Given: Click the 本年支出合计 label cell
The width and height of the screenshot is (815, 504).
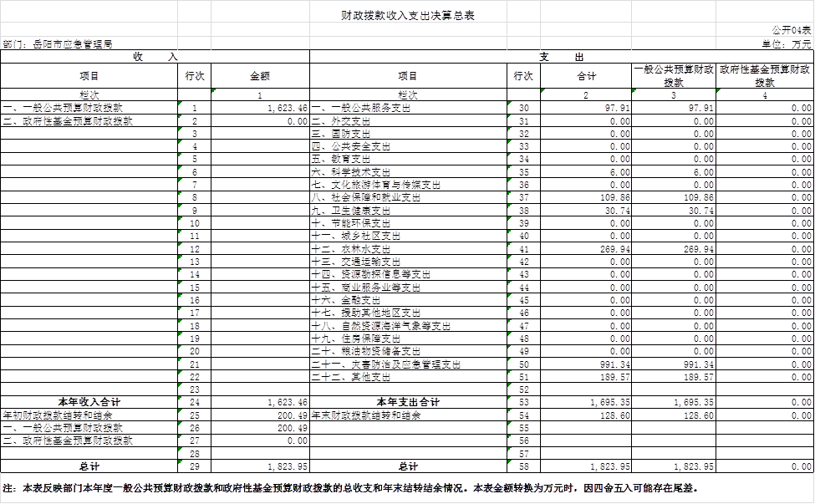Looking at the screenshot, I should click(x=408, y=402).
